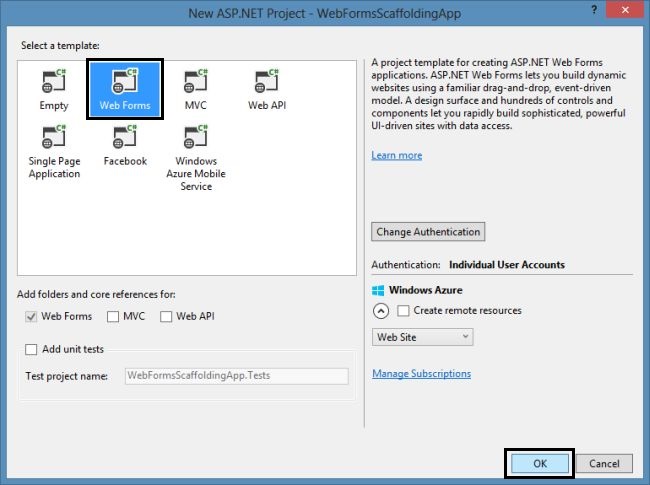
Task: Click the Individual User Accounts text
Action: [507, 265]
